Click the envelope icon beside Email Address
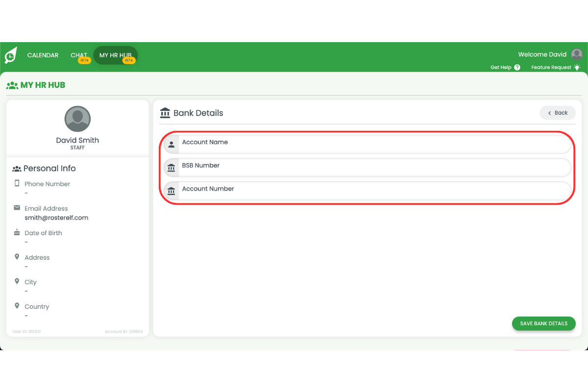Screen dimensions: 588x392 [17, 208]
